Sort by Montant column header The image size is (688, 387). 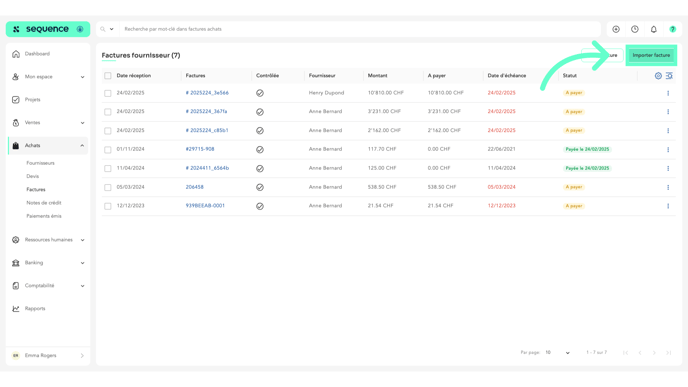pyautogui.click(x=377, y=76)
